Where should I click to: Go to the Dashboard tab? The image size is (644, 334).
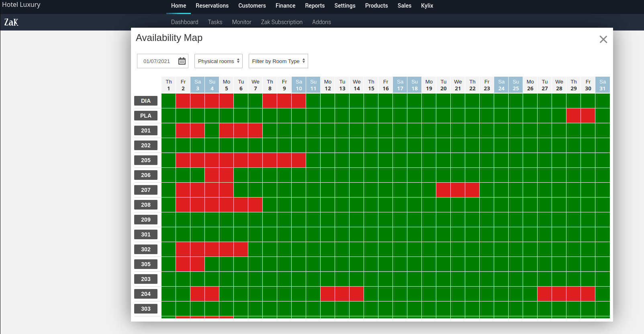[x=184, y=22]
